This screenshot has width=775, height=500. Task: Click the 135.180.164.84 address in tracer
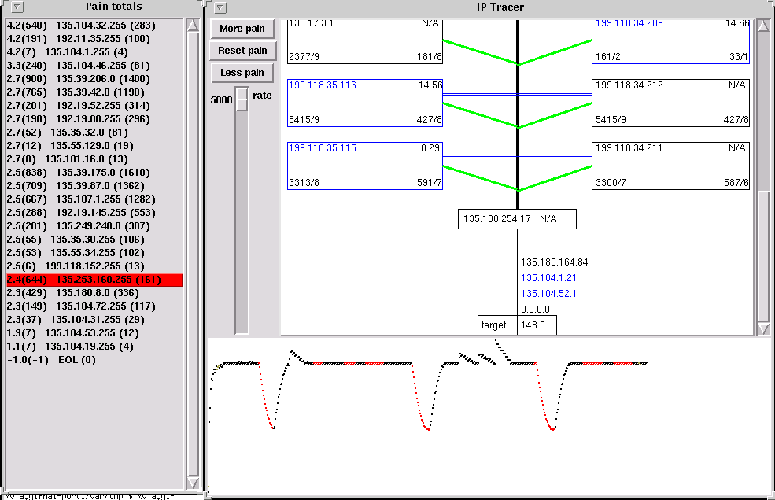(x=554, y=262)
